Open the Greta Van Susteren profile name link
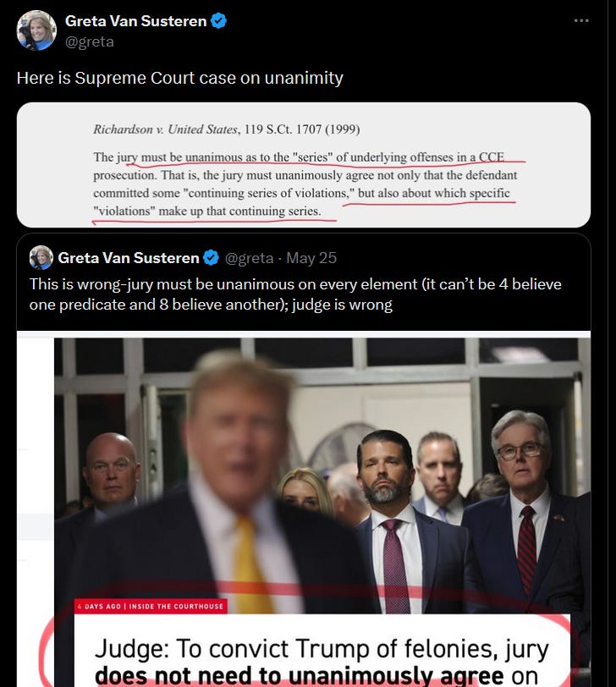The image size is (616, 687). point(136,21)
